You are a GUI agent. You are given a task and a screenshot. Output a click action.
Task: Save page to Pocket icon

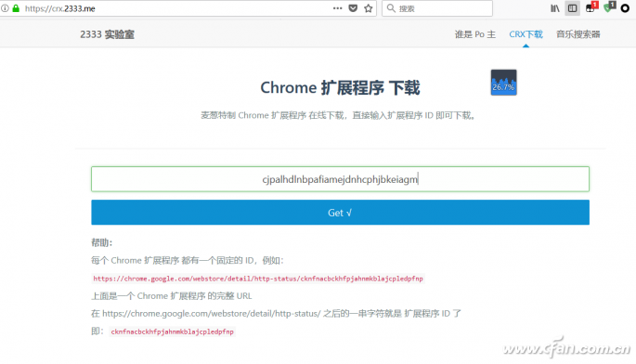pyautogui.click(x=353, y=8)
